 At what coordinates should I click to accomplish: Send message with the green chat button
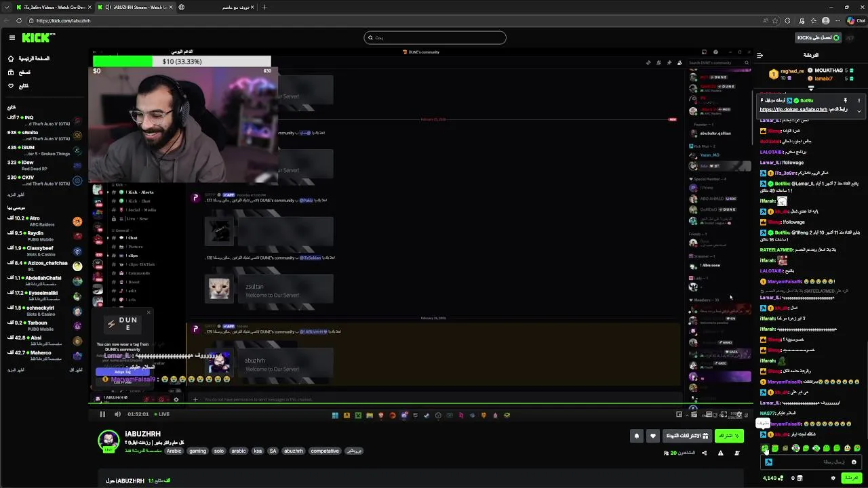(850, 478)
